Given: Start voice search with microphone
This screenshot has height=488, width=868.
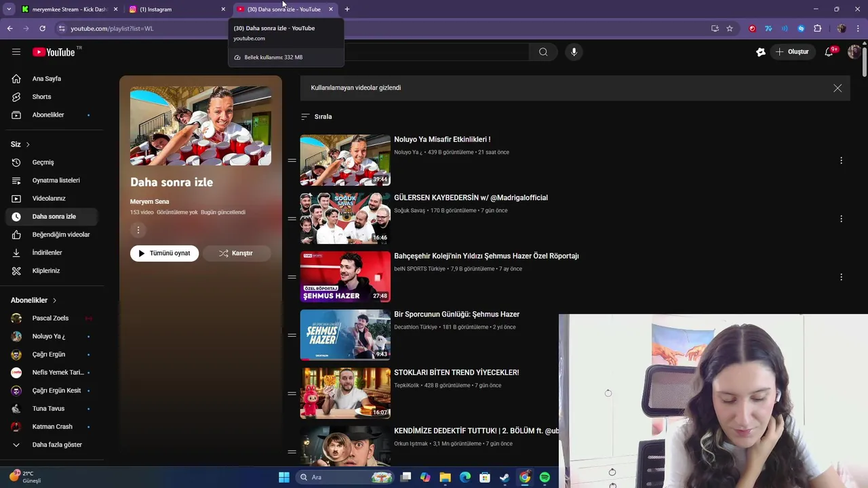Looking at the screenshot, I should coord(574,52).
